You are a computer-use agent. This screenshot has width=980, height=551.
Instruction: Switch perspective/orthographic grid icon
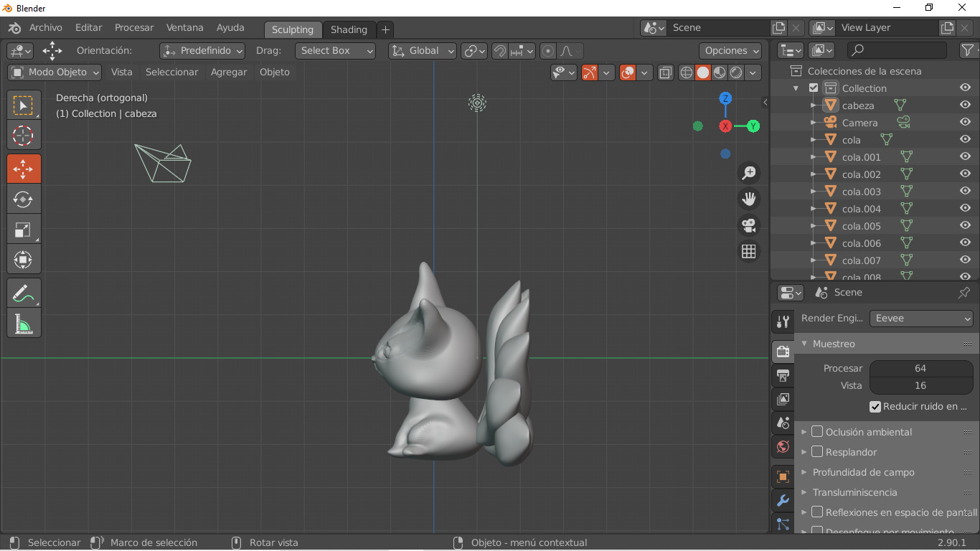[749, 251]
